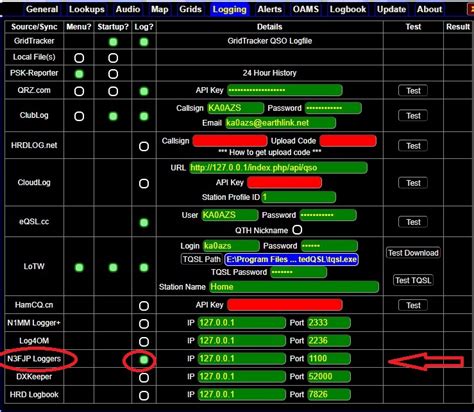
Task: Click Test button for ClubLog
Action: click(413, 116)
